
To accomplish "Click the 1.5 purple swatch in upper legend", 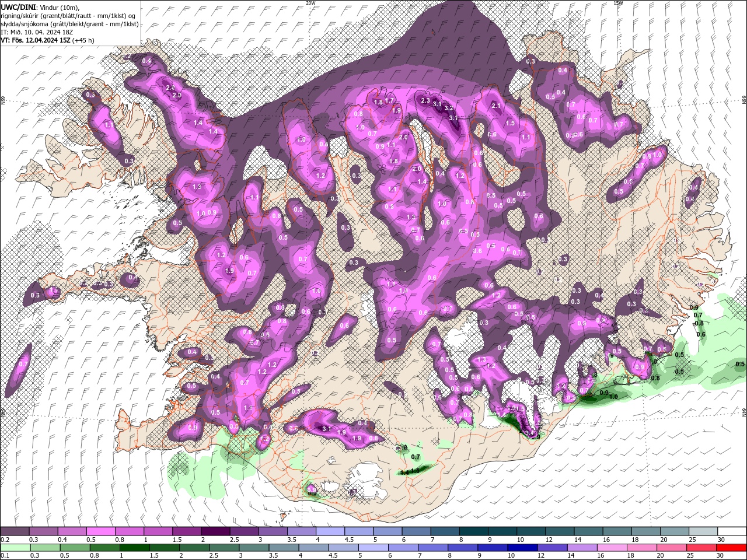I will pyautogui.click(x=186, y=531).
